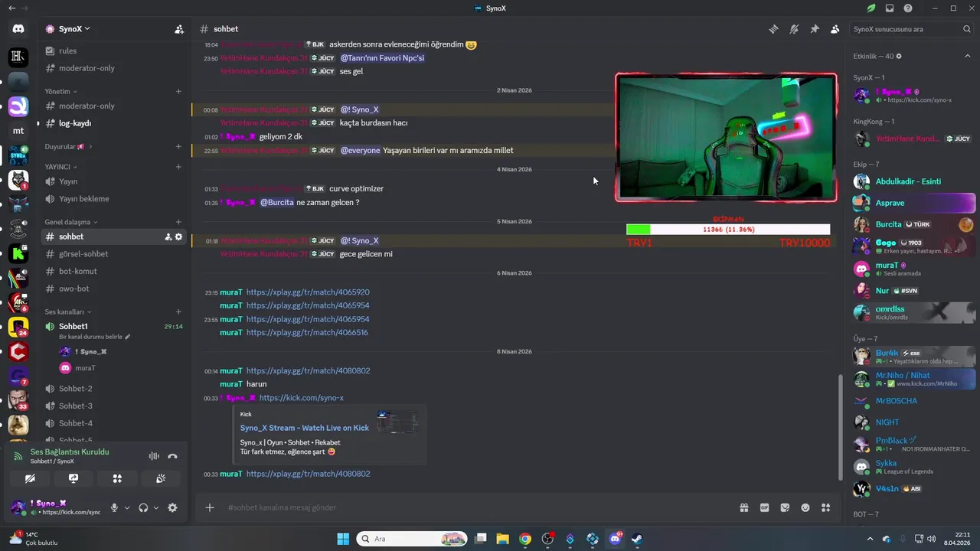Open the Threads icon in channel header
Screen dimensions: 980x551
coord(774,29)
